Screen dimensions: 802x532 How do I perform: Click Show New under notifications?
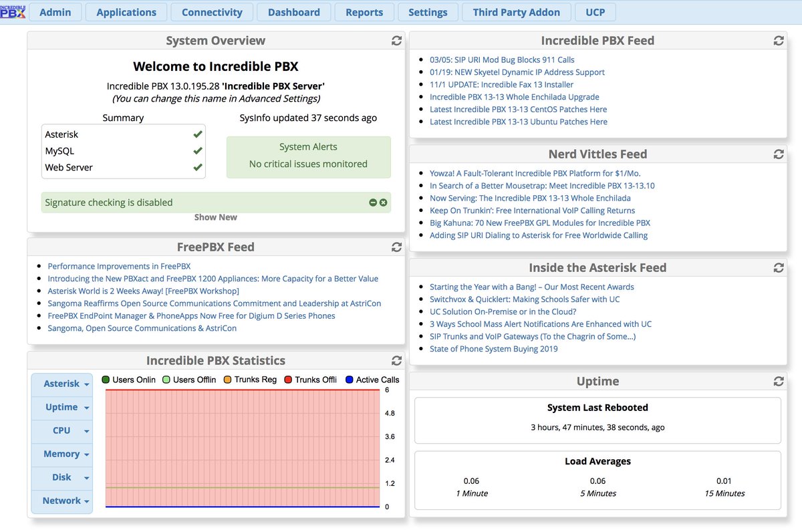[216, 217]
